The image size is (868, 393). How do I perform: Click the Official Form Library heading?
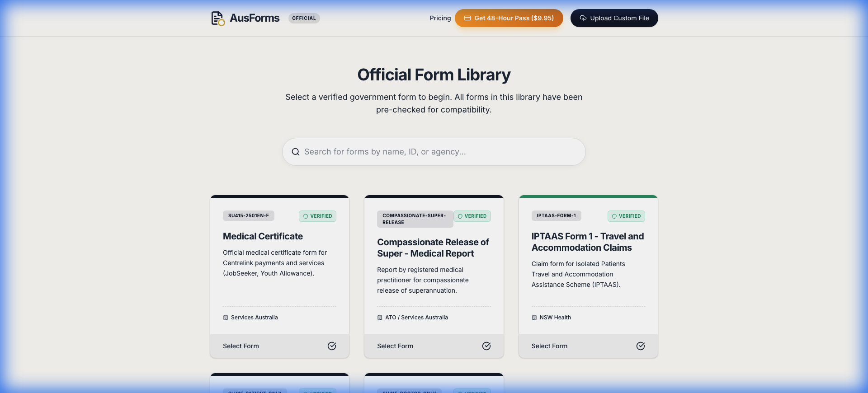tap(434, 75)
